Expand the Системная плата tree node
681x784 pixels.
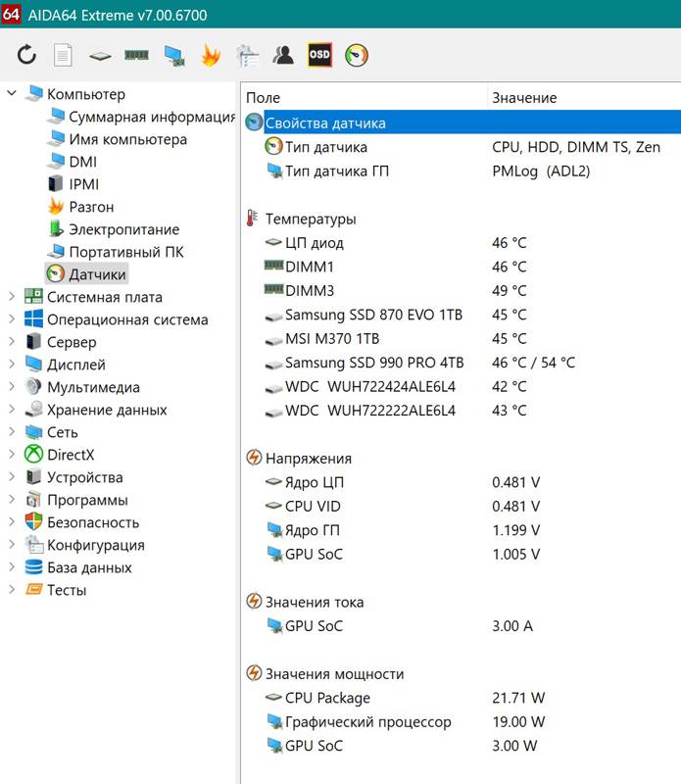12,297
